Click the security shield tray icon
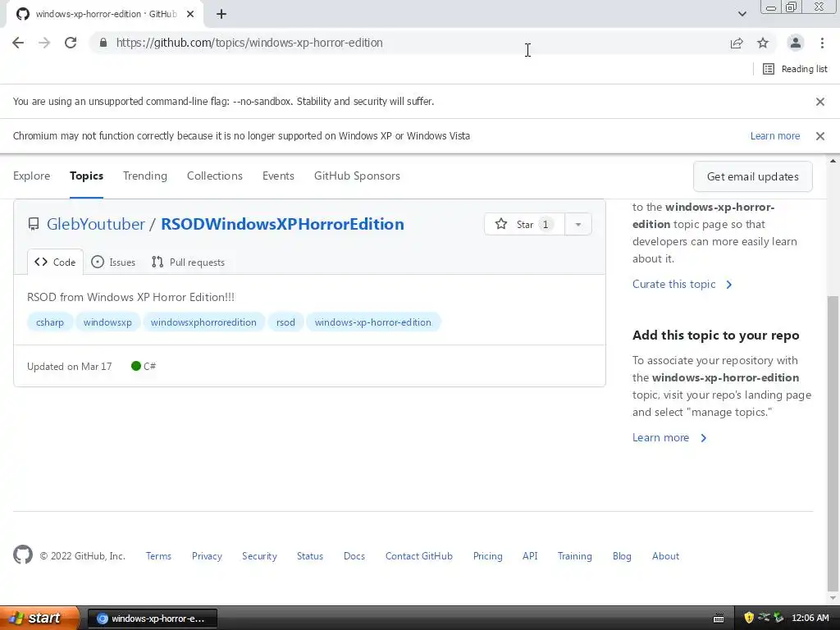Viewport: 840px width, 630px height. [749, 619]
